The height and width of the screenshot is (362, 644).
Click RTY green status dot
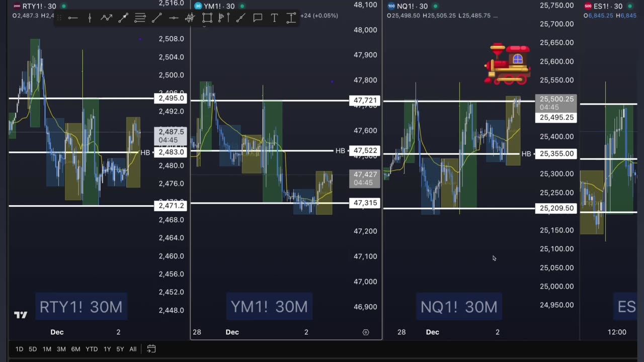click(x=63, y=6)
